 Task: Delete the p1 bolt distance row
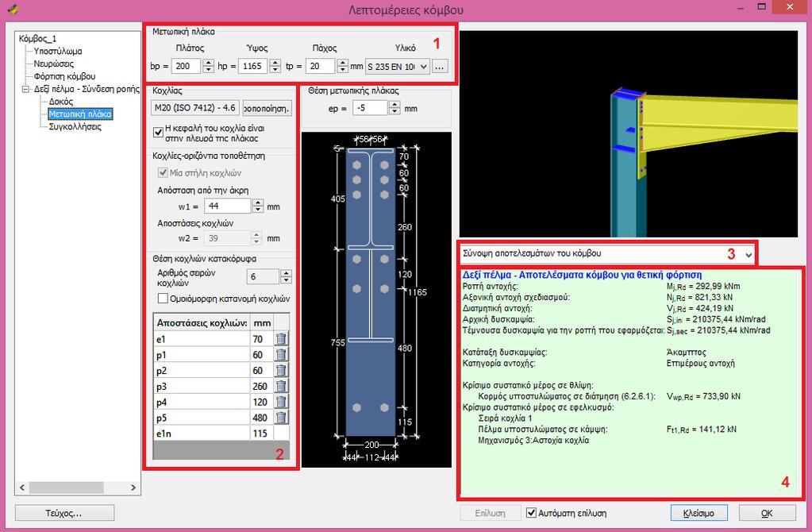[x=281, y=355]
